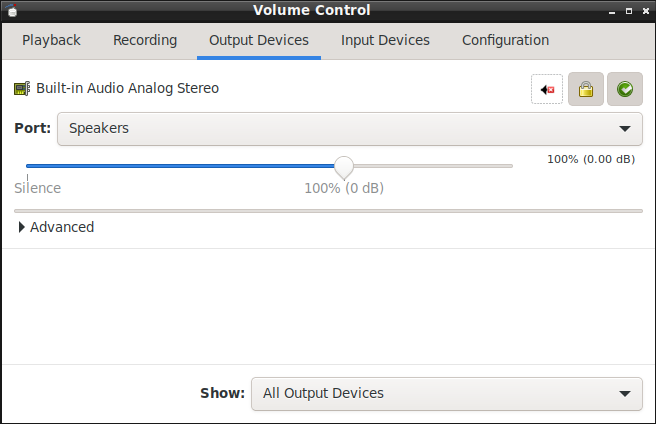
Task: Mute the Built-in Audio output
Action: (547, 89)
